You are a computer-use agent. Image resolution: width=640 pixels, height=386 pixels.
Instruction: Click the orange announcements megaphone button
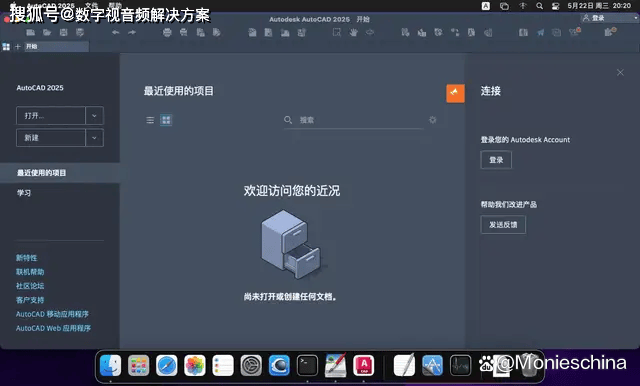click(456, 93)
